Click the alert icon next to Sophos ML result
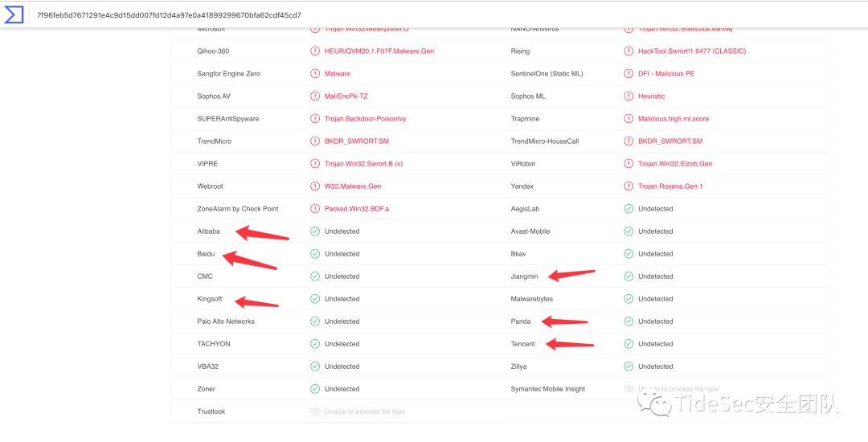 pyautogui.click(x=629, y=96)
